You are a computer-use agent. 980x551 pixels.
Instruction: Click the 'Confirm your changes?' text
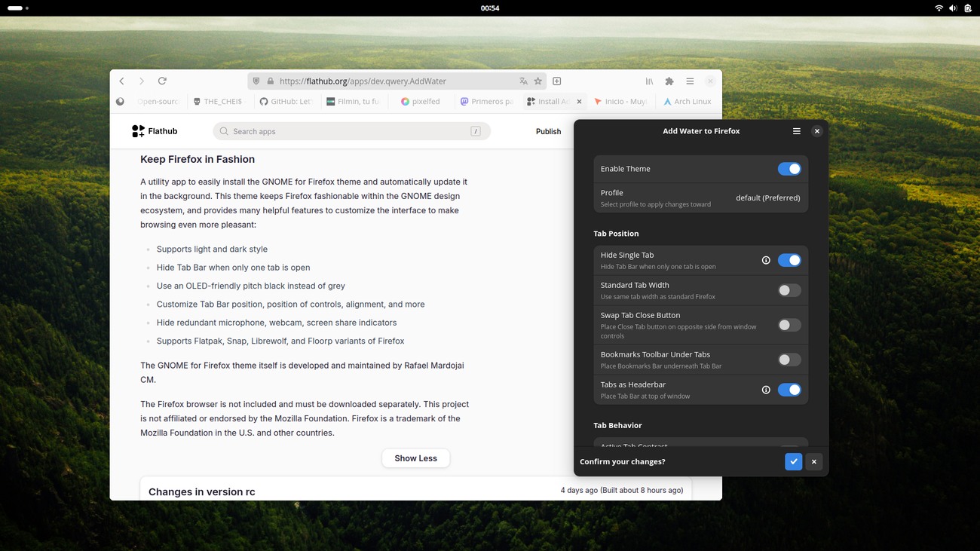(x=623, y=461)
